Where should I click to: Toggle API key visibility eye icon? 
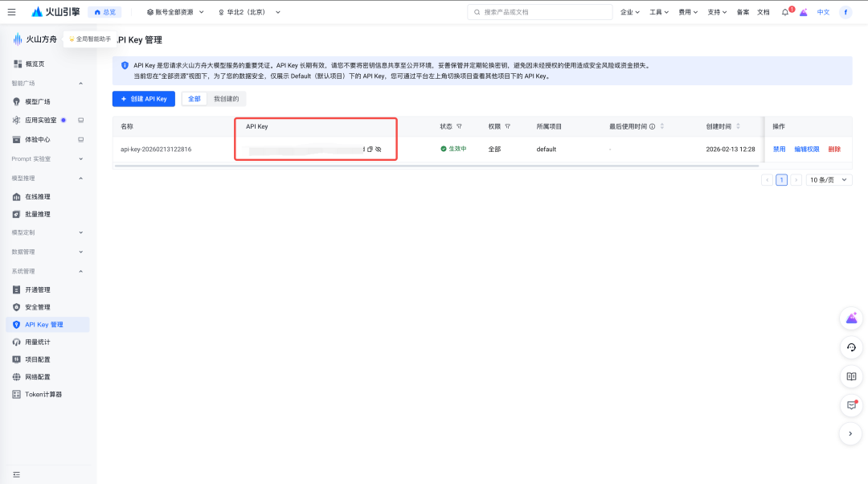tap(379, 149)
